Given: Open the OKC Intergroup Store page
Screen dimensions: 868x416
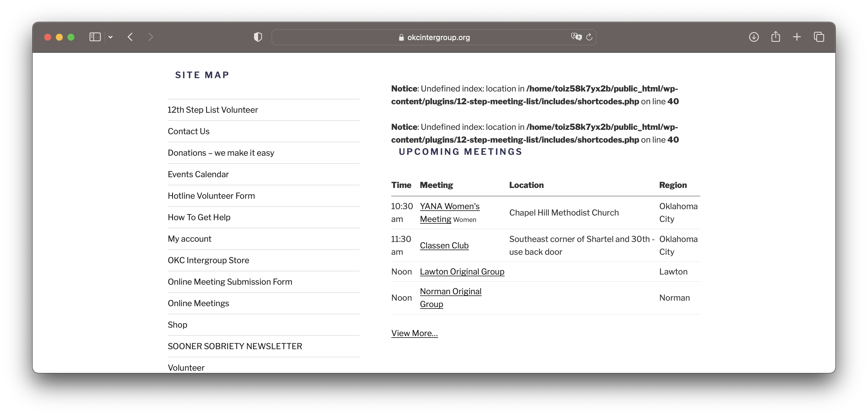Looking at the screenshot, I should (208, 260).
